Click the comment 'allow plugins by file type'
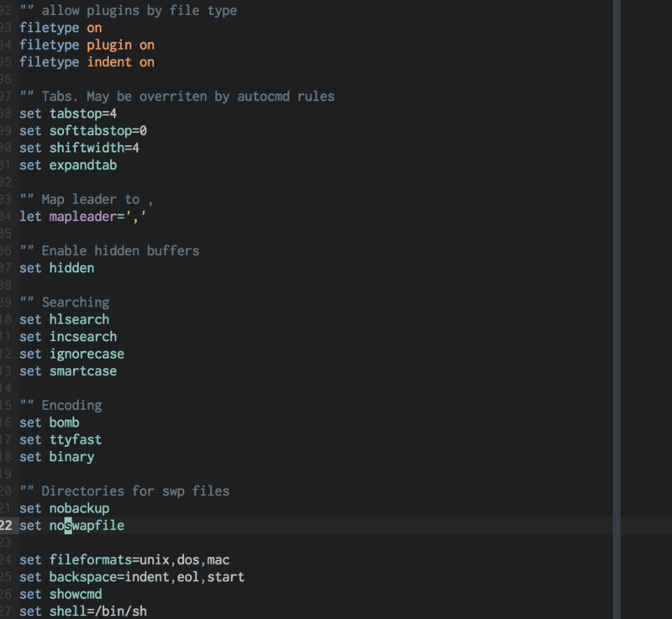Viewport: 672px width, 619px height. click(129, 10)
